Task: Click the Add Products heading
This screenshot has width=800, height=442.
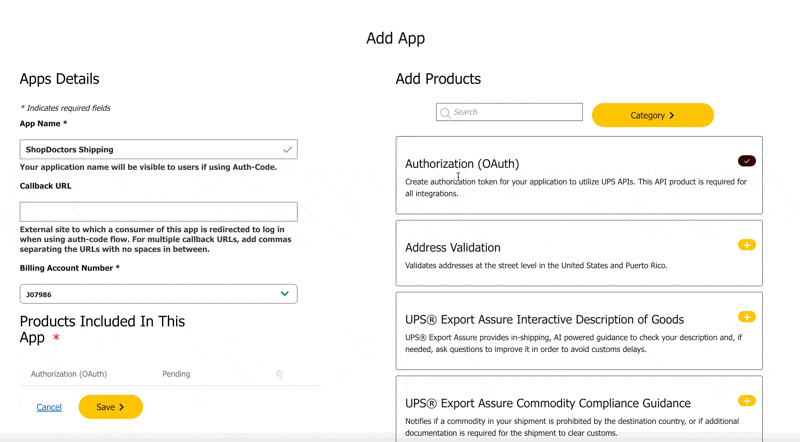Action: pos(438,79)
